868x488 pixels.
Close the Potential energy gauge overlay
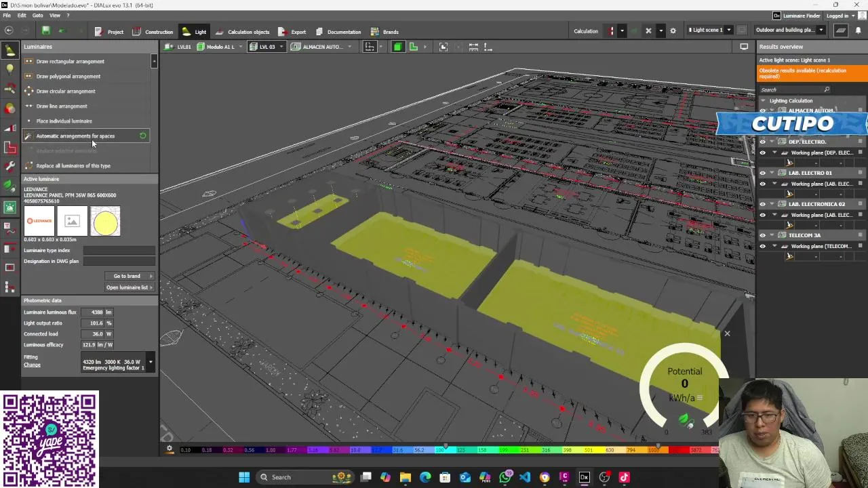pyautogui.click(x=727, y=333)
